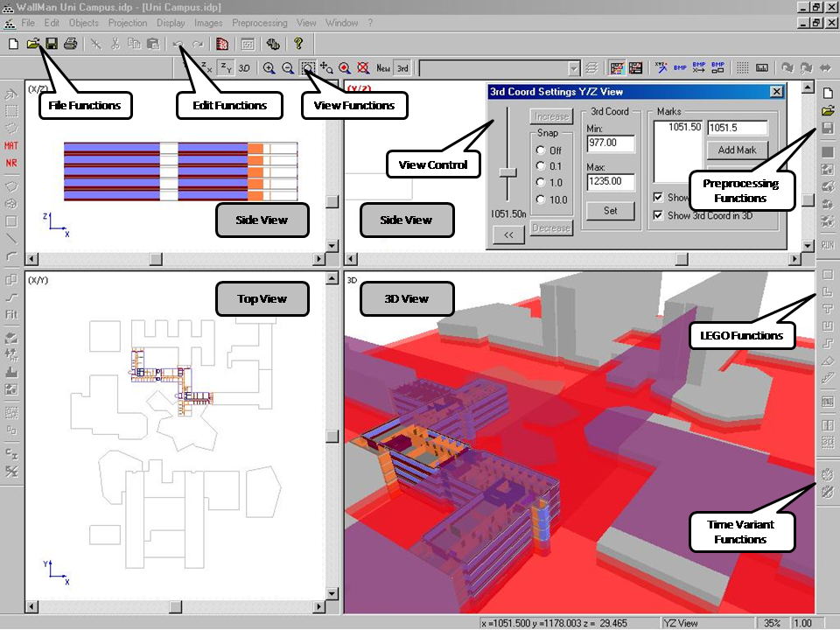Select the red MAT tool in left sidebar
This screenshot has height=630, width=840.
pos(11,146)
